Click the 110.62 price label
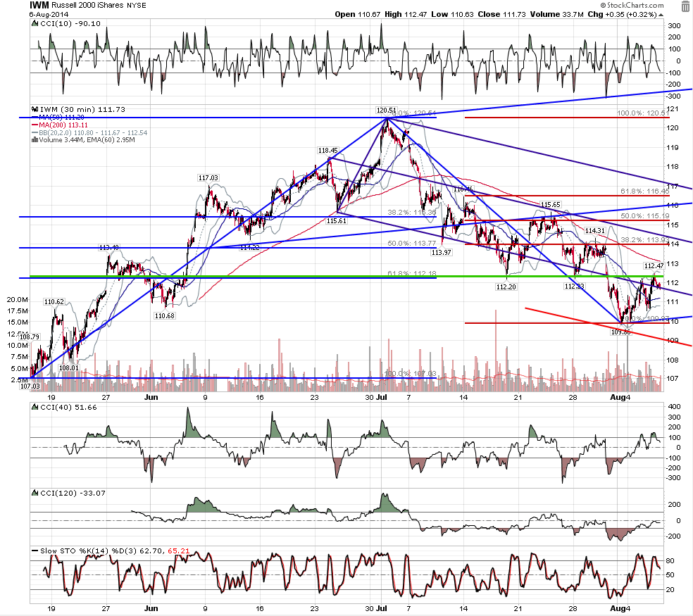The height and width of the screenshot is (616, 693). [54, 302]
